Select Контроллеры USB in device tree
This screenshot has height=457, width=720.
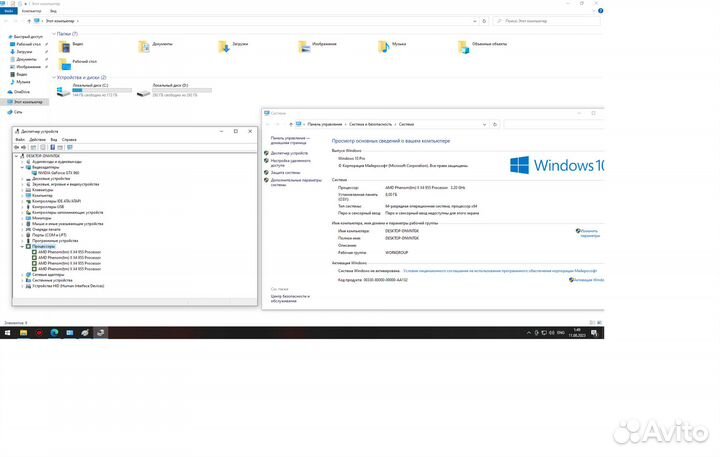point(48,207)
